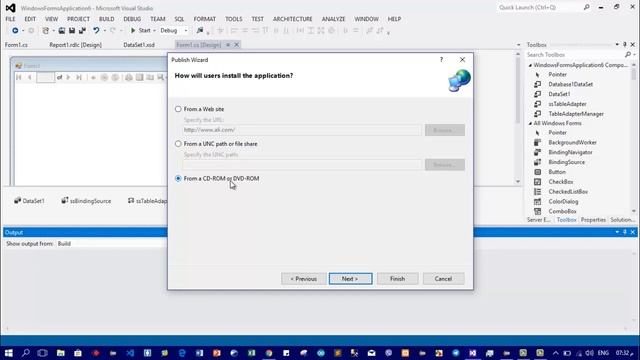Select the CheckBox control in Toolbox
640x360 pixels.
click(x=561, y=182)
